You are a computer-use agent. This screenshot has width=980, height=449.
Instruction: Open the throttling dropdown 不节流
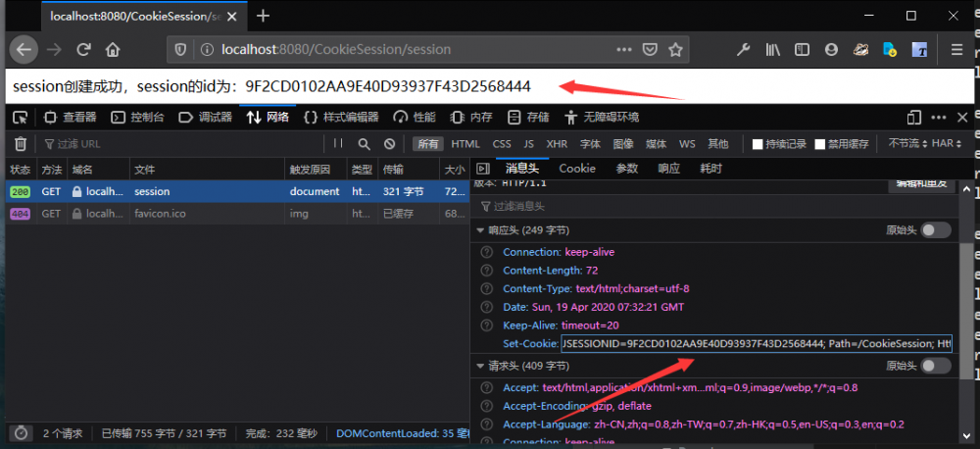(906, 144)
